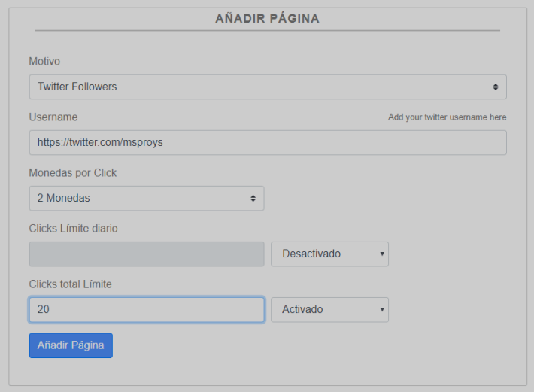Click the Username label
Screen dimensions: 534x392
point(53,117)
